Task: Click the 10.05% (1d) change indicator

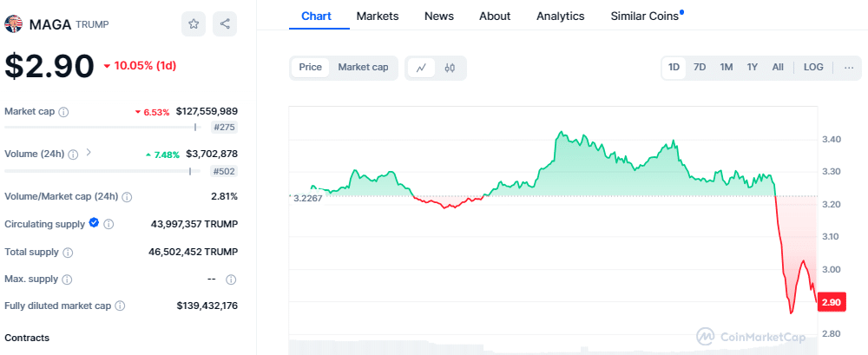Action: [x=140, y=66]
